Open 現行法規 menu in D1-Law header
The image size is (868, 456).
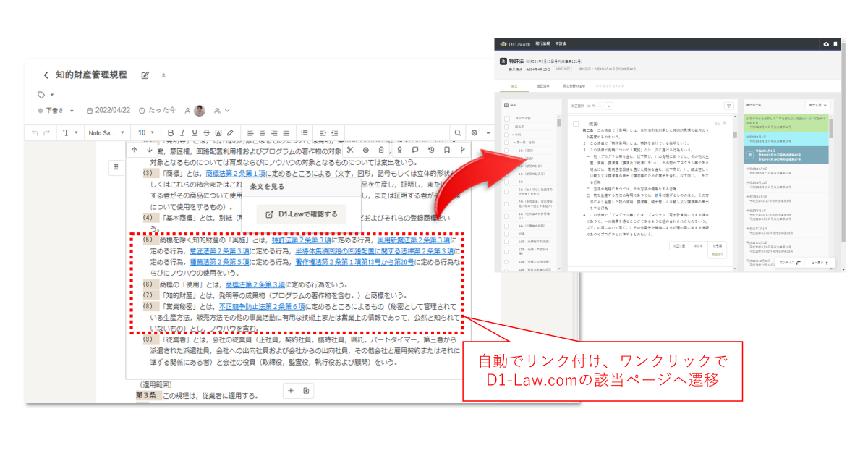[544, 44]
